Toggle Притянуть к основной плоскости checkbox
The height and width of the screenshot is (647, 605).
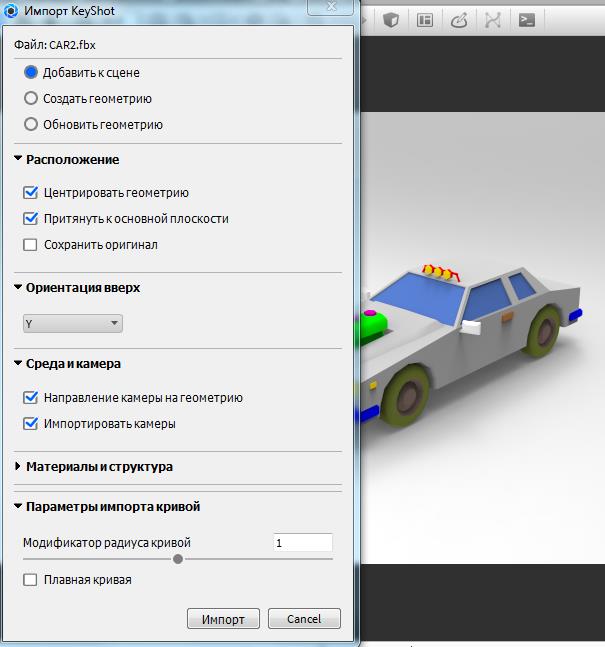tap(31, 219)
